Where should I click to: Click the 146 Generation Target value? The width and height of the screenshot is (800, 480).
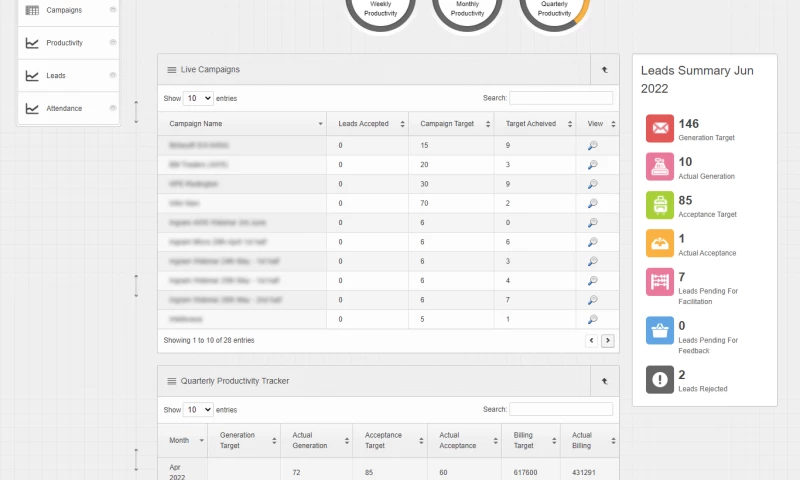point(689,124)
